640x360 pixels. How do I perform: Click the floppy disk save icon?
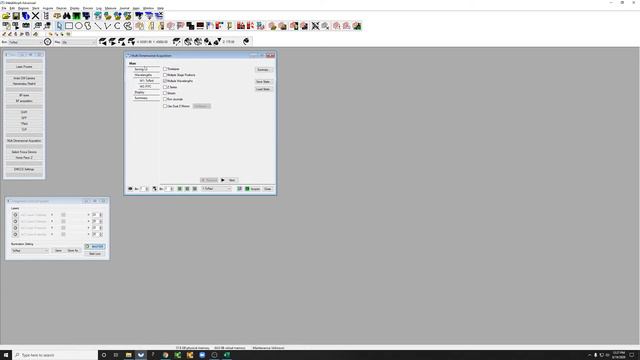click(16, 16)
